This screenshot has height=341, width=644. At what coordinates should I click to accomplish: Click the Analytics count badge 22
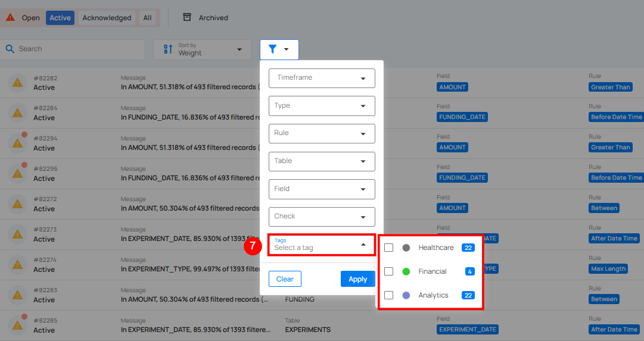(x=468, y=295)
